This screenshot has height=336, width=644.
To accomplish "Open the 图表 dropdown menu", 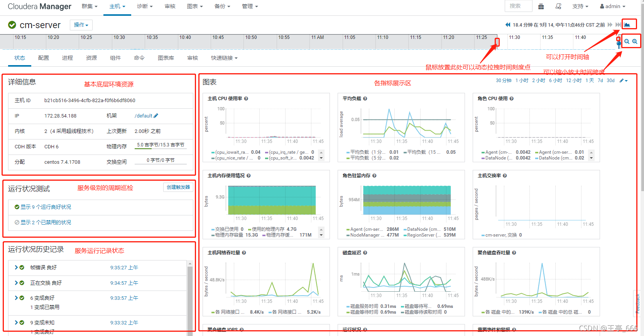I will [194, 6].
